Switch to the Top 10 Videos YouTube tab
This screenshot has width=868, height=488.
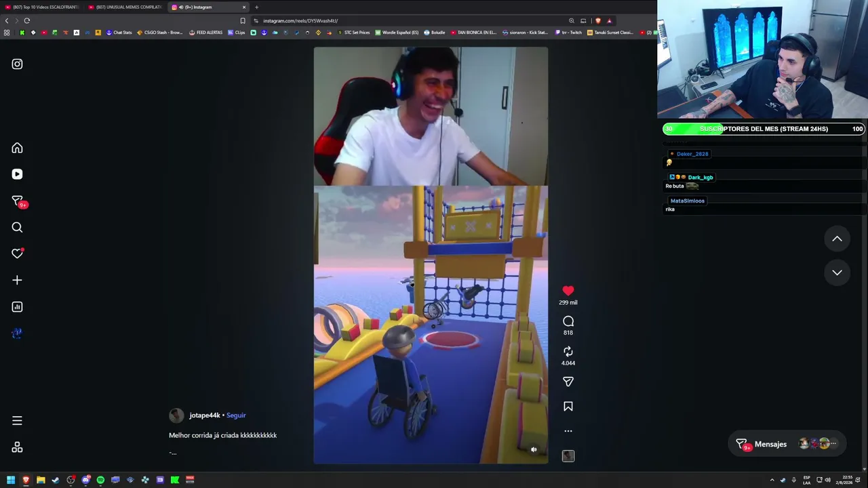42,7
